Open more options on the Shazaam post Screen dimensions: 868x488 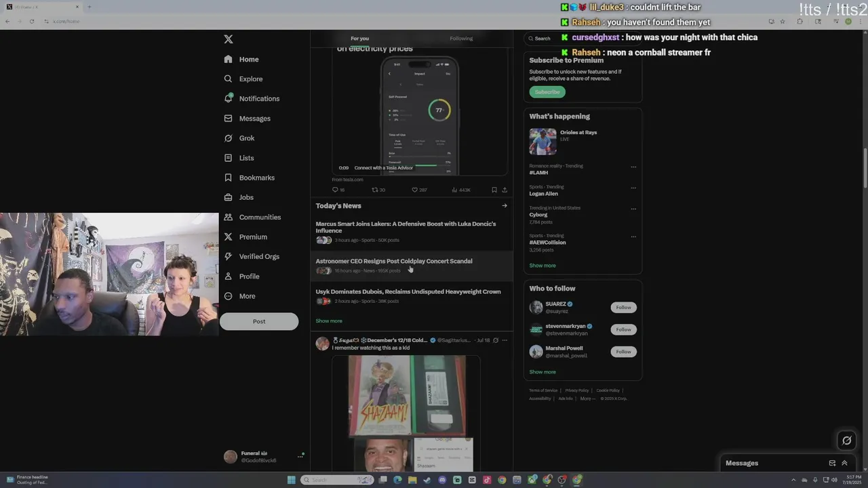504,340
